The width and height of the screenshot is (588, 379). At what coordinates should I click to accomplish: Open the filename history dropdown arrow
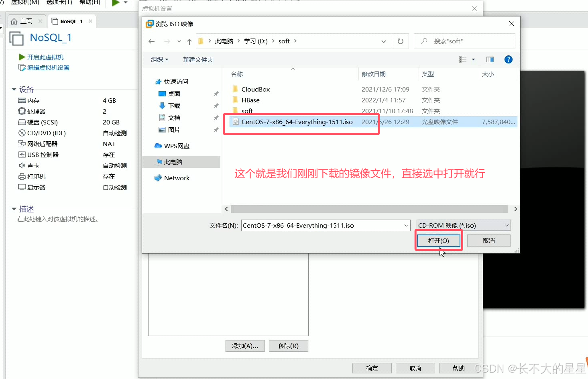(x=407, y=225)
